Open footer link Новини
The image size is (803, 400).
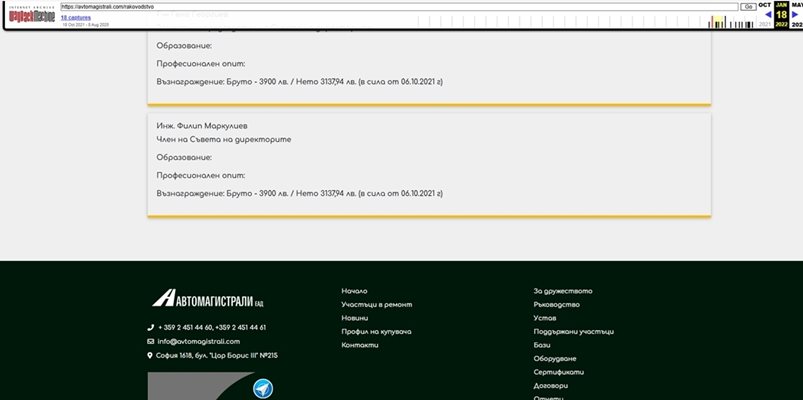point(355,318)
